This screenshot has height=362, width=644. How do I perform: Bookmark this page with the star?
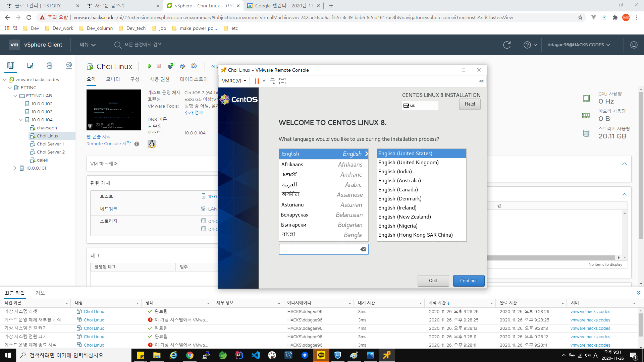coord(580,17)
